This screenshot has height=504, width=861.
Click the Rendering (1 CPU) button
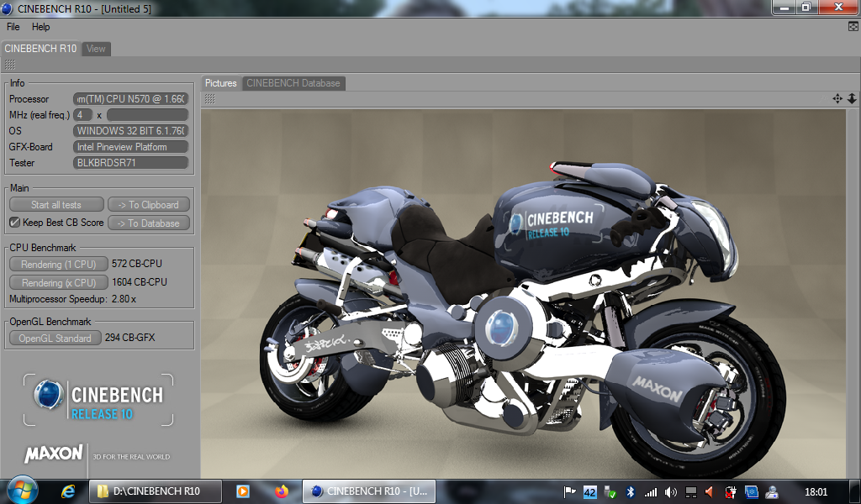point(58,264)
